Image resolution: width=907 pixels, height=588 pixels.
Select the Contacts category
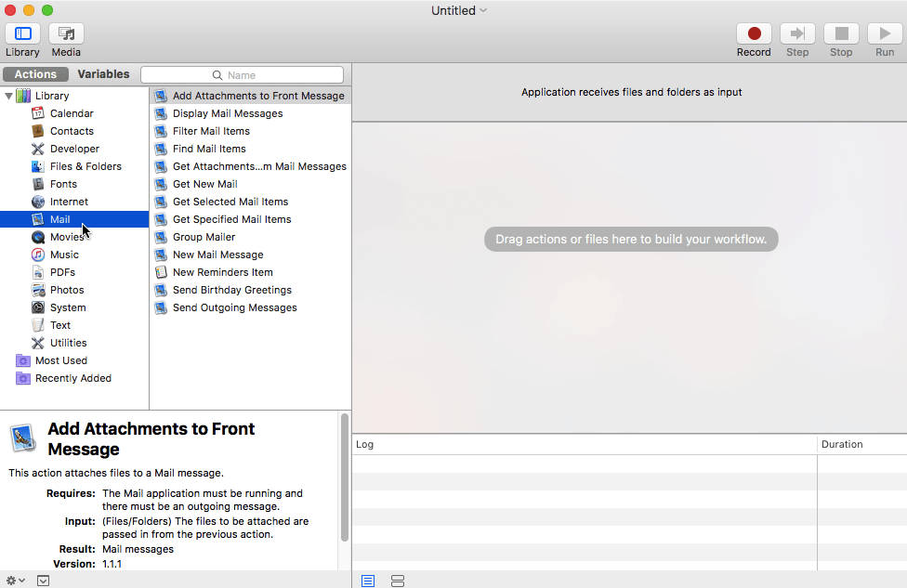[x=72, y=131]
